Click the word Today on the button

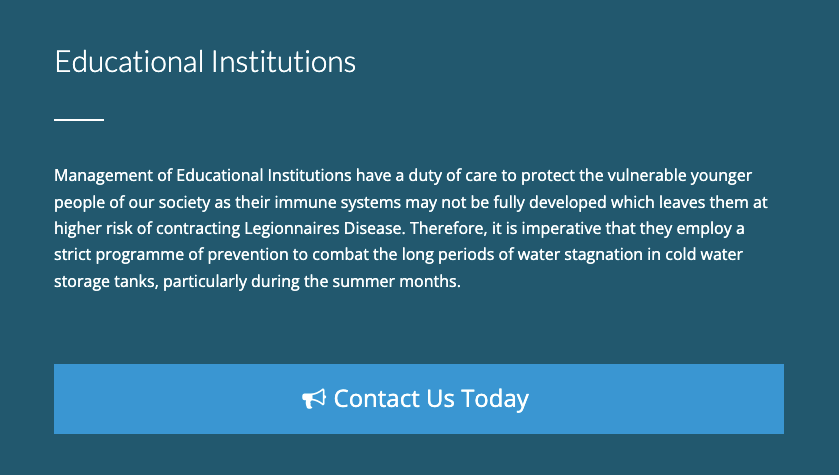click(494, 399)
